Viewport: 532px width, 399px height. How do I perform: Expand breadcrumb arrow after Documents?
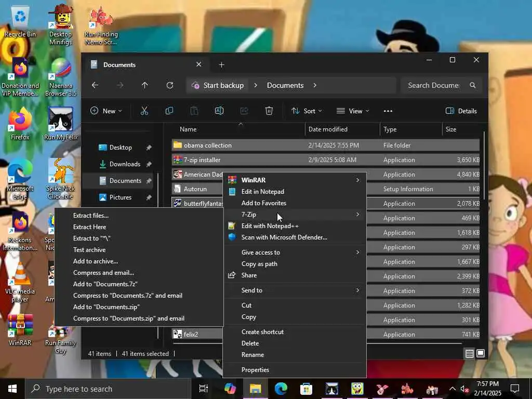315,85
